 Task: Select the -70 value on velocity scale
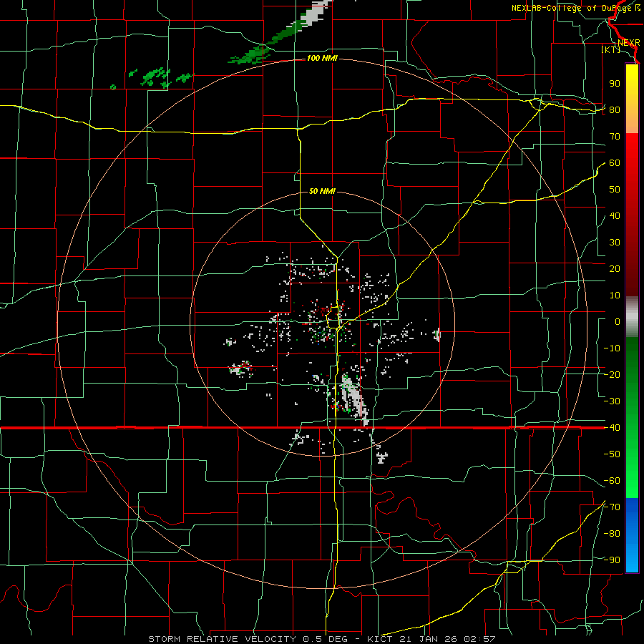[612, 507]
